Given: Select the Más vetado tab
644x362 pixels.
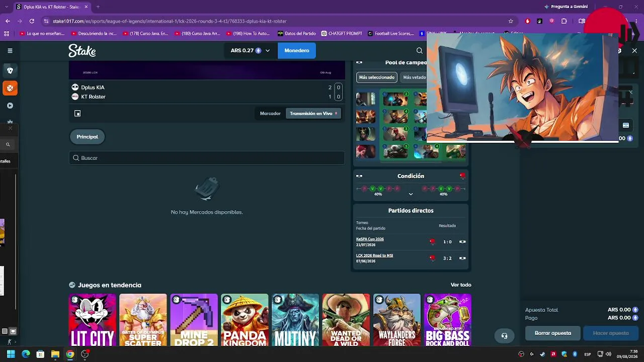Looking at the screenshot, I should coord(415,77).
